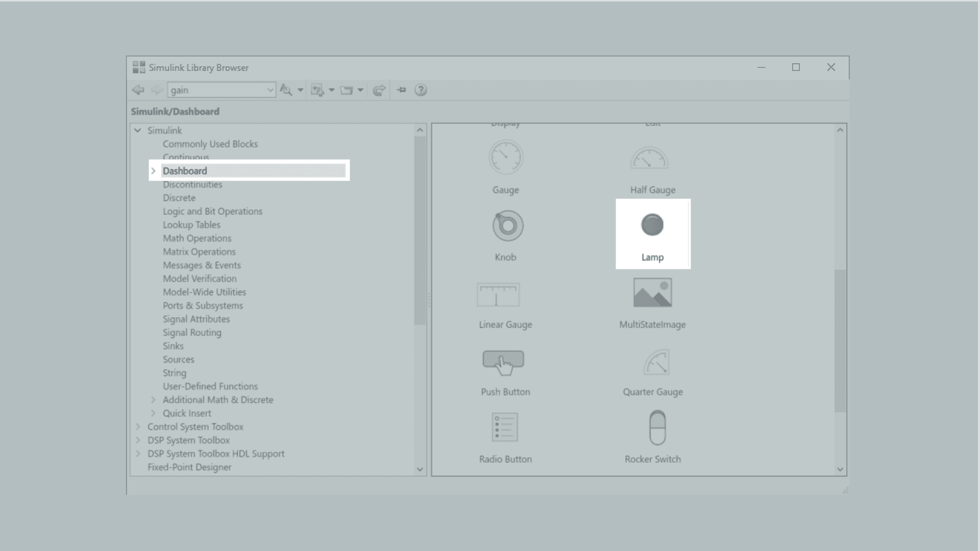The height and width of the screenshot is (551, 980).
Task: Click the back navigation arrow
Action: point(138,90)
